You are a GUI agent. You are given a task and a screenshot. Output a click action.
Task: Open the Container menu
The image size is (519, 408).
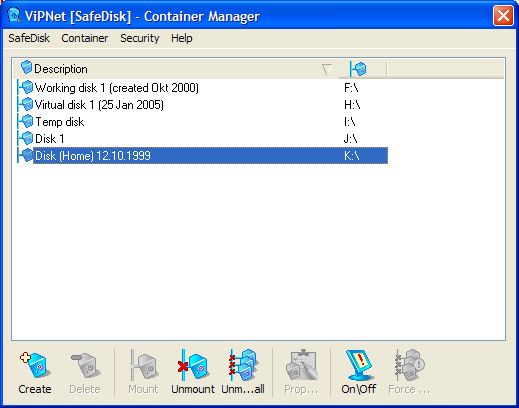tap(85, 38)
